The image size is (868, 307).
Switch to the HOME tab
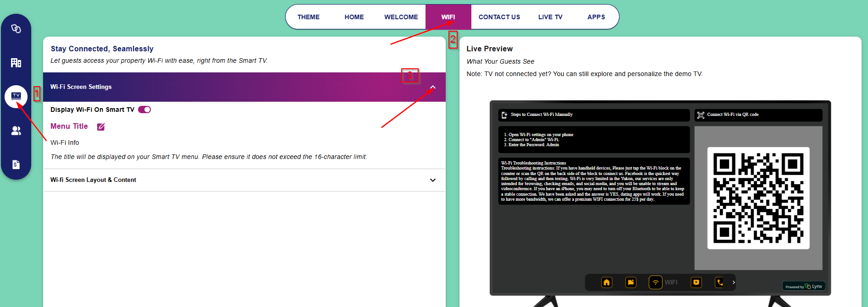click(354, 17)
